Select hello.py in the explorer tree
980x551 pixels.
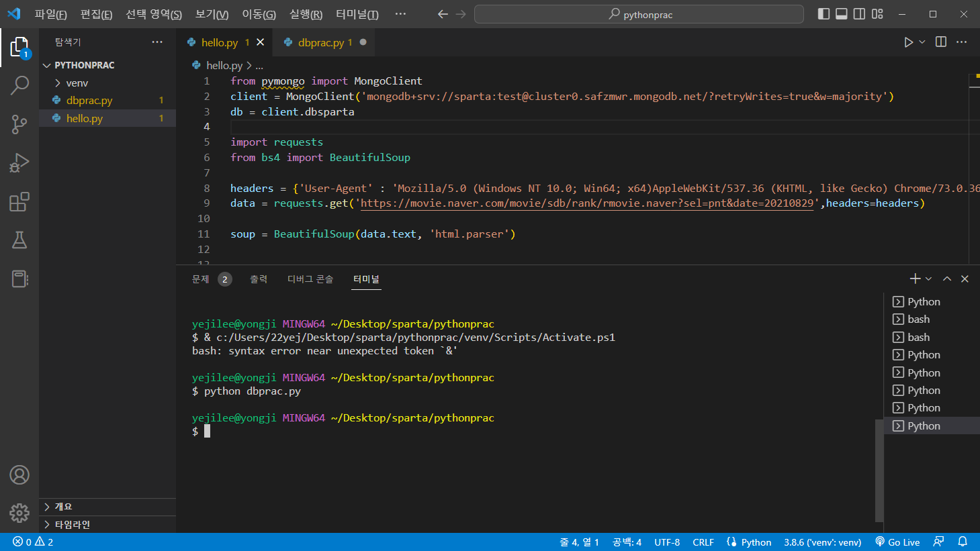click(x=107, y=118)
